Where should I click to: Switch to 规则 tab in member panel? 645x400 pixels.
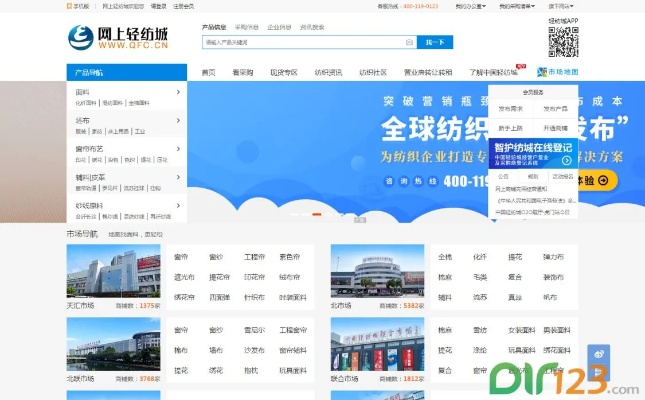pyautogui.click(x=533, y=176)
